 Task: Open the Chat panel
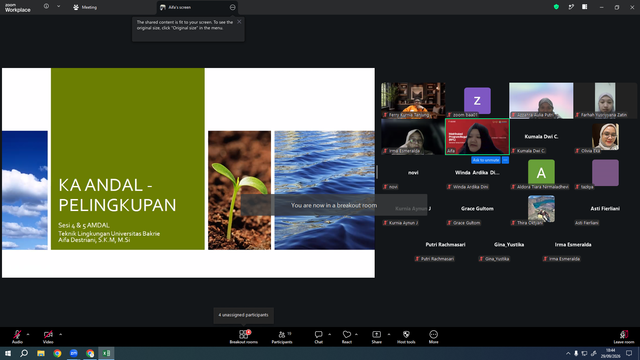pos(318,336)
